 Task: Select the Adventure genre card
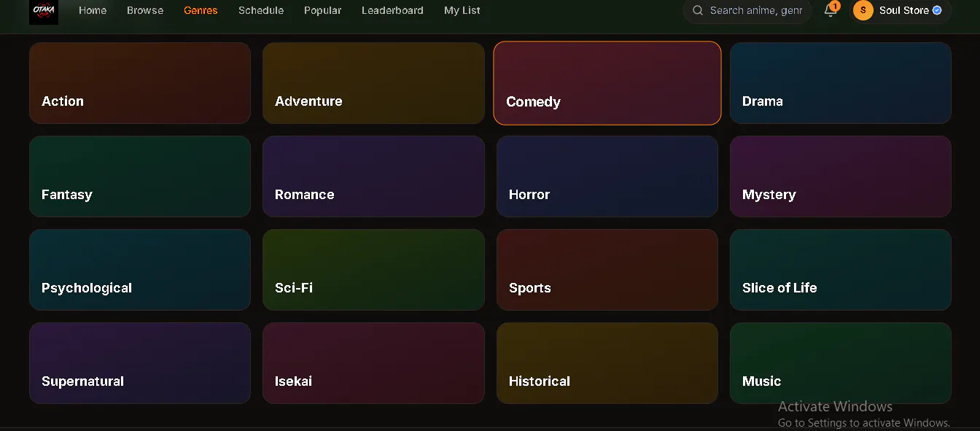point(373,83)
